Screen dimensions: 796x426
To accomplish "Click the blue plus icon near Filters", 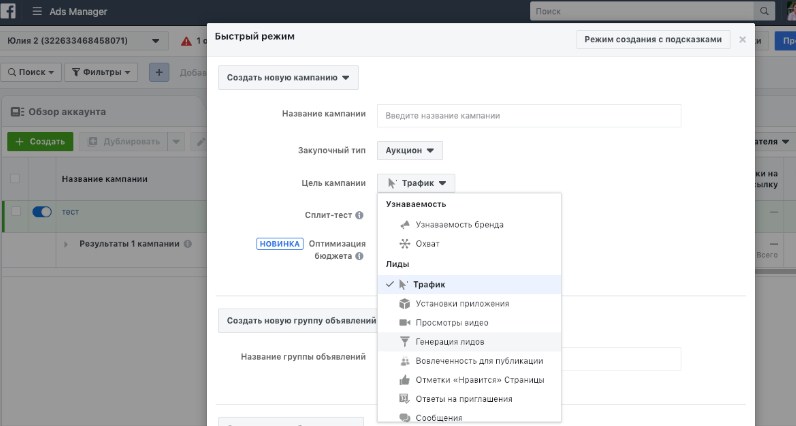I will pos(159,72).
